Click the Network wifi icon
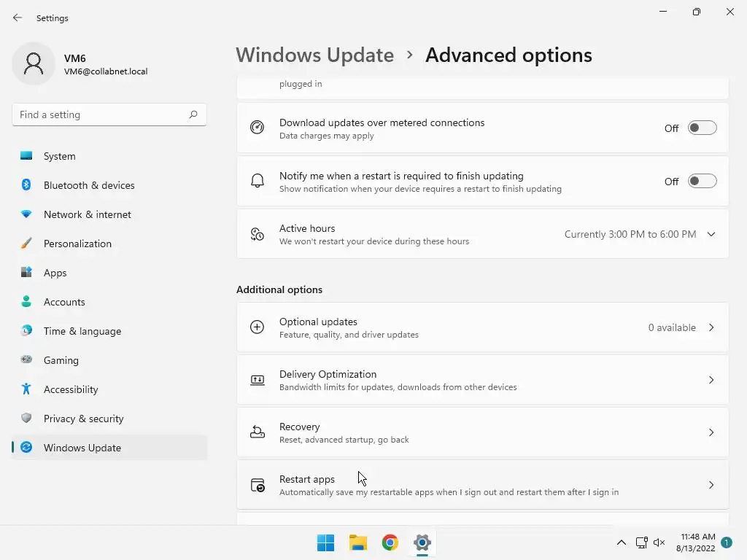 tap(26, 214)
